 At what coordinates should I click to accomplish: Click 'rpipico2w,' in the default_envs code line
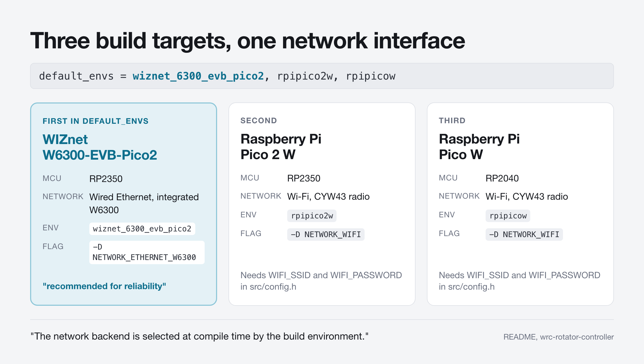[308, 76]
